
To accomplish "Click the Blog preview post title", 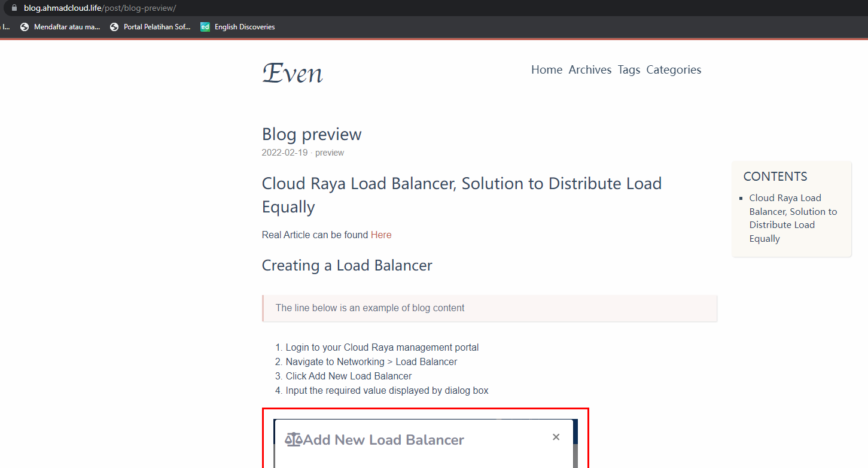I will tap(312, 134).
